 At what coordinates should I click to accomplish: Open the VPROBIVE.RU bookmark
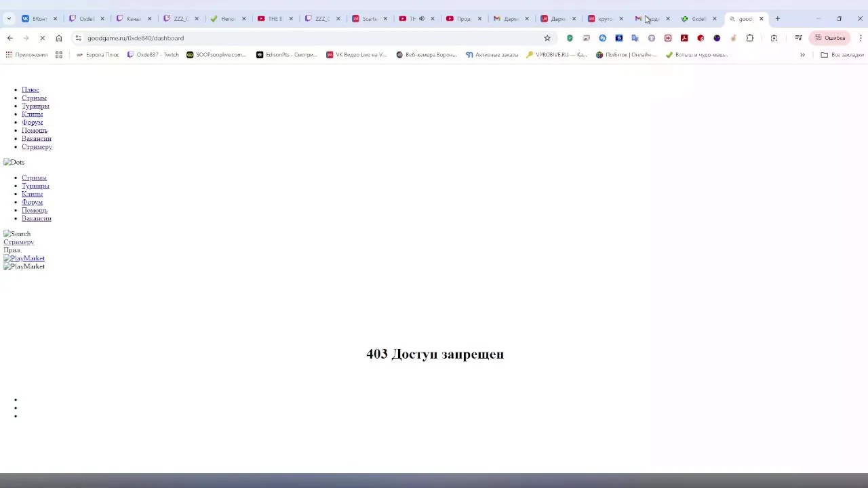pyautogui.click(x=557, y=55)
